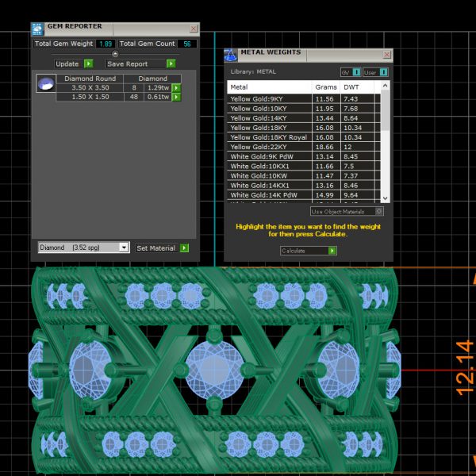The width and height of the screenshot is (476, 476).
Task: Click green arrow on 0.61tw row
Action: click(x=176, y=97)
